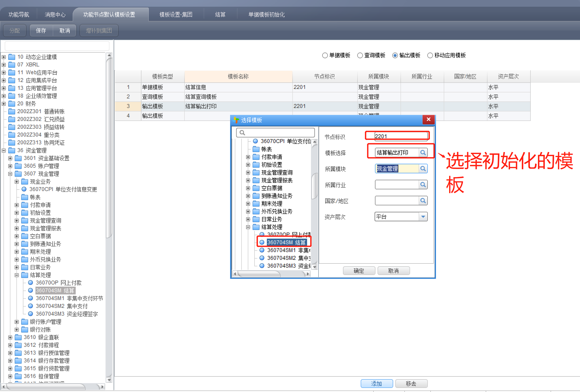Screen dimensions: 580x392
Task: Switch to the 结算 tab
Action: (x=220, y=14)
